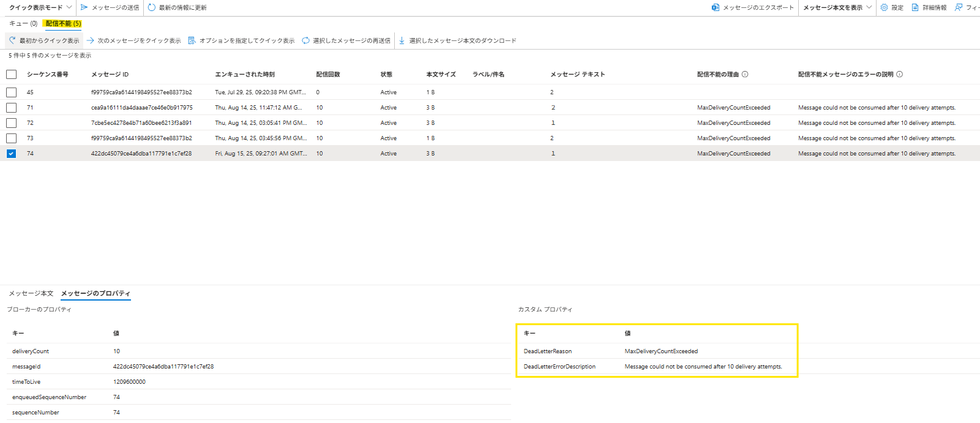Click the download selected message body icon
Screen dimensions: 980x423
[402, 40]
